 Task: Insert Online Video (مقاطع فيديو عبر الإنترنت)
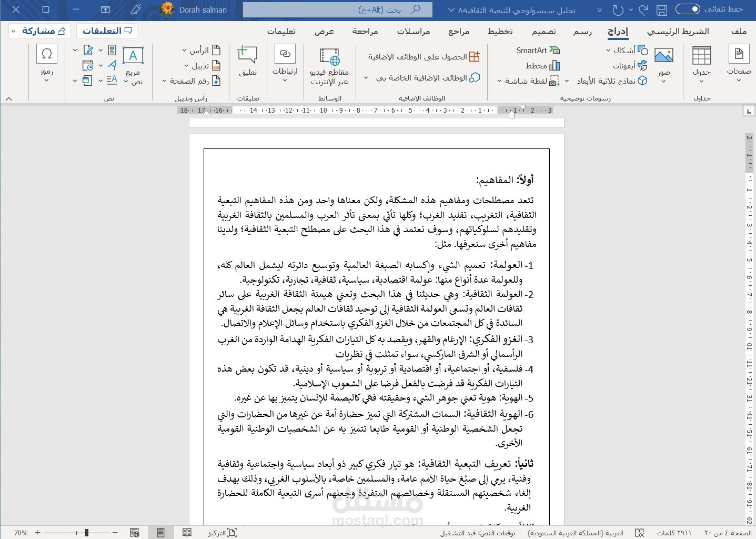329,66
